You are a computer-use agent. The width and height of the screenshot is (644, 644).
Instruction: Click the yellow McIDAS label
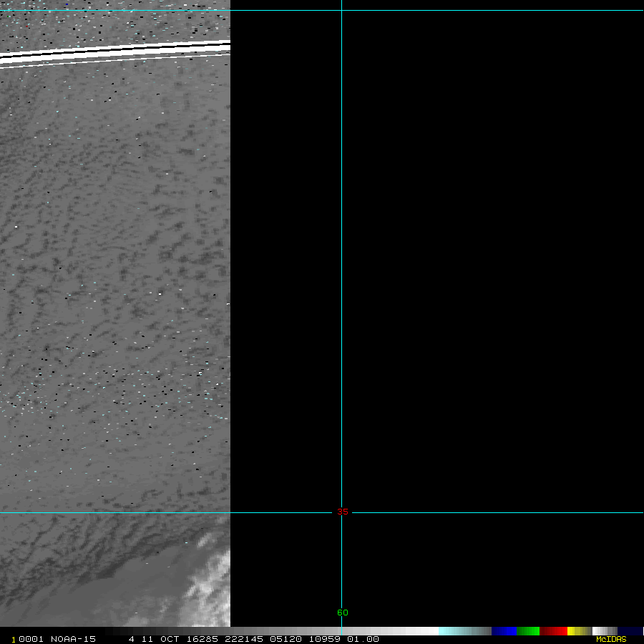point(610,639)
